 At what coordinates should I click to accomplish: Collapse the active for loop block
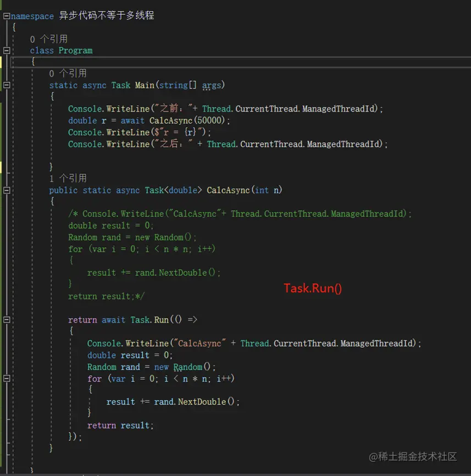click(x=7, y=378)
